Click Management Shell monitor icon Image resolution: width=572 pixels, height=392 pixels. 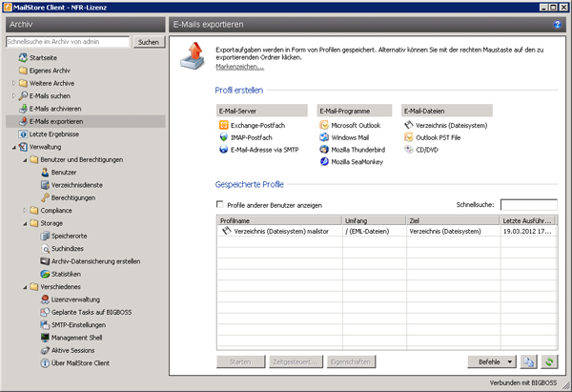[x=45, y=338]
